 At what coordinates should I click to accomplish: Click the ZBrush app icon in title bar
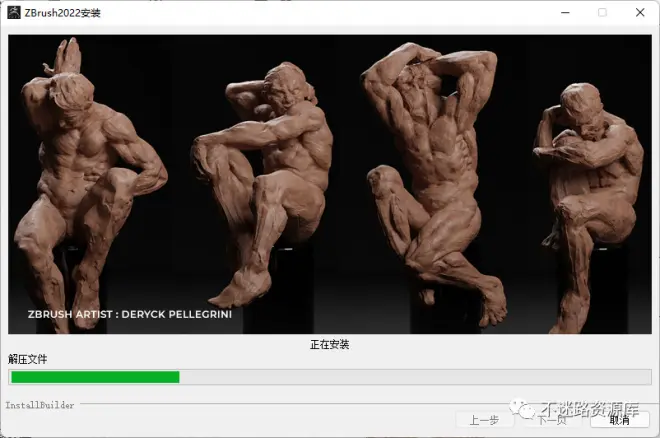(13, 13)
